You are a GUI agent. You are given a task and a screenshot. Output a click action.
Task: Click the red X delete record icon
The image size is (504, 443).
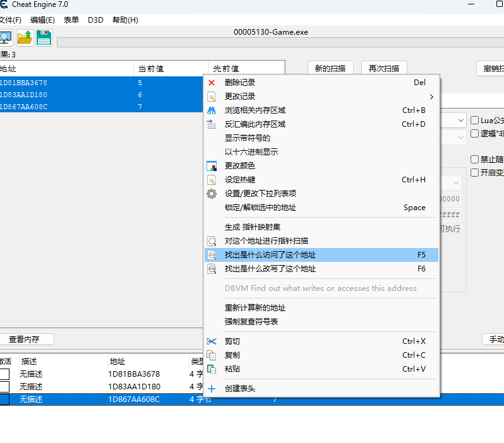coord(212,83)
